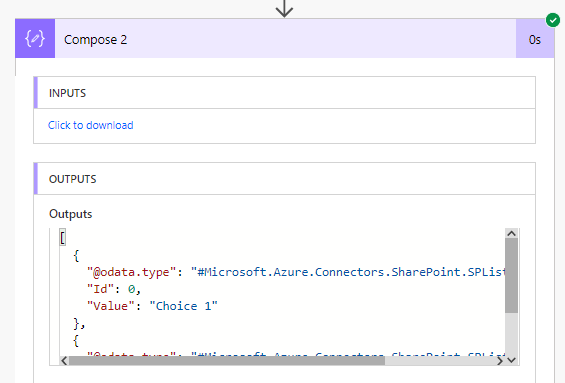The width and height of the screenshot is (565, 383).
Task: Click the 'Click to download' link
Action: [90, 125]
